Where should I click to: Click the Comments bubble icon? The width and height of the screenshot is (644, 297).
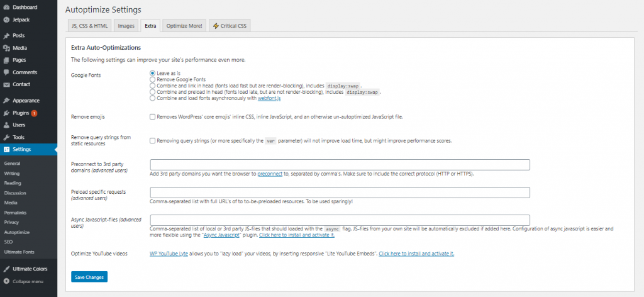[6, 72]
